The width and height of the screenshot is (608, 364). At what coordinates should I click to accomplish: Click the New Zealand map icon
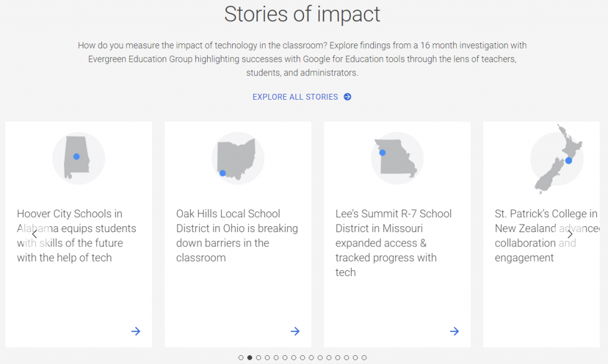coord(557,159)
